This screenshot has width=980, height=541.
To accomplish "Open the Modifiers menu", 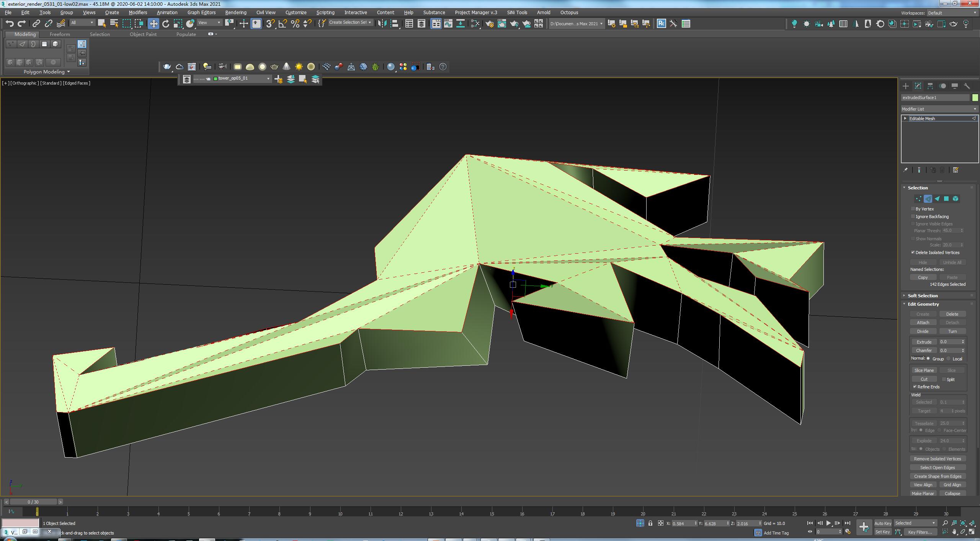I will [137, 12].
